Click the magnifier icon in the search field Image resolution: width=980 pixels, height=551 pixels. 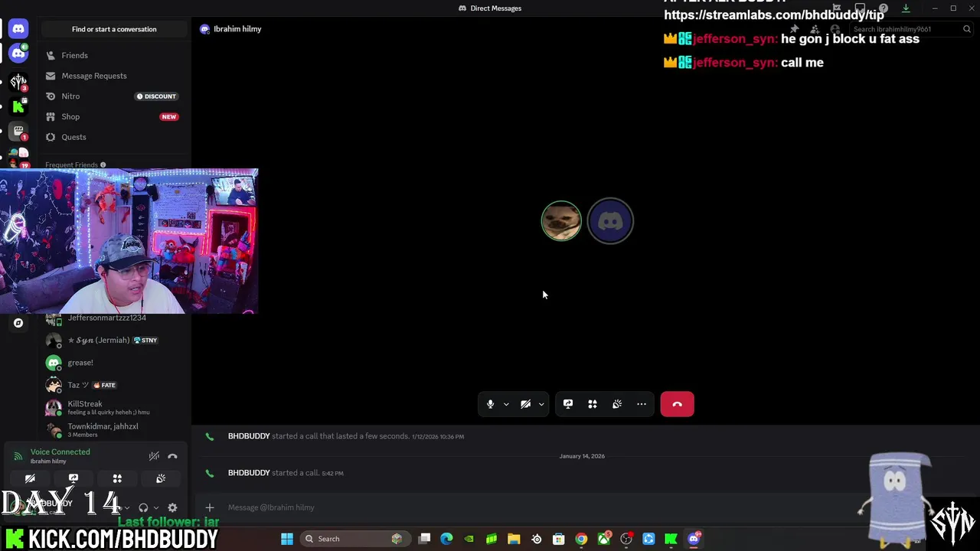(966, 29)
